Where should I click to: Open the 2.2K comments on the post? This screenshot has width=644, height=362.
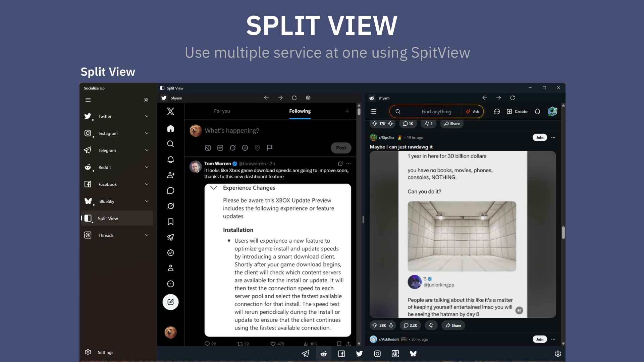410,325
